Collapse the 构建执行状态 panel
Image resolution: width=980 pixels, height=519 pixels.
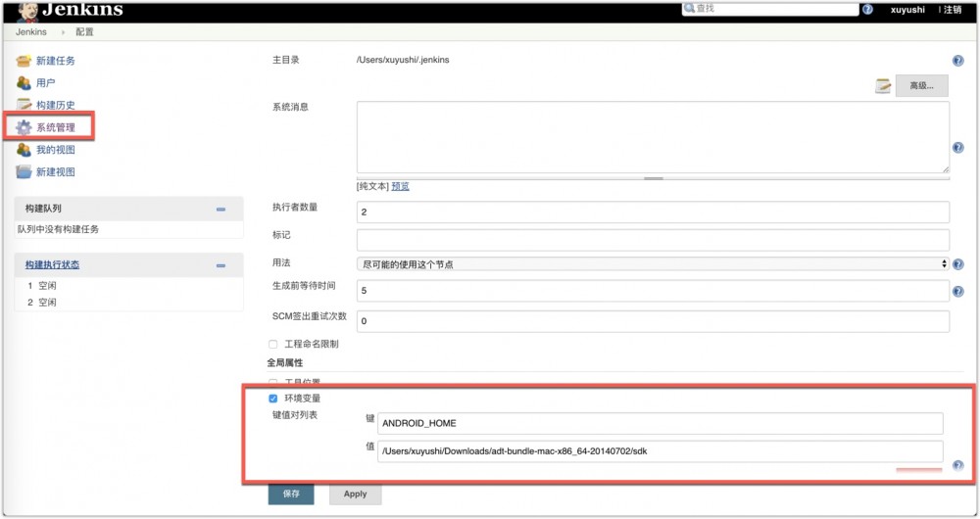220,265
